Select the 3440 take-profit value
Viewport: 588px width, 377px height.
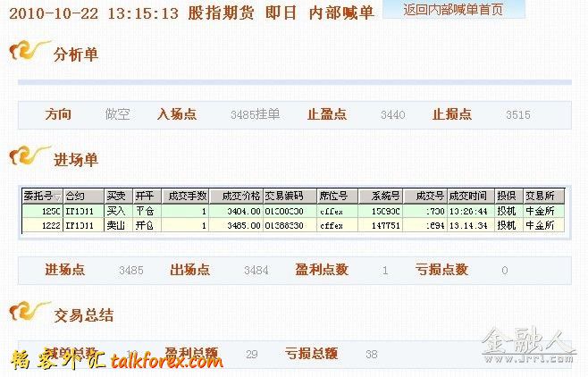tap(393, 114)
